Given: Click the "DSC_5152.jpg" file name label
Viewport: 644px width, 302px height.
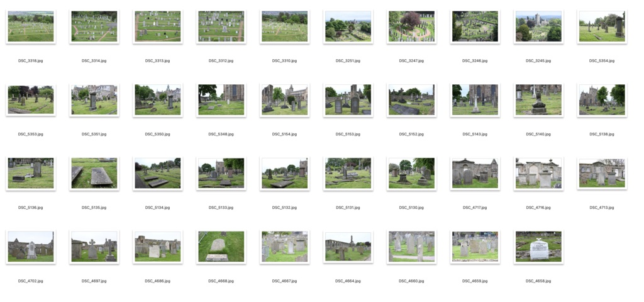Looking at the screenshot, I should pyautogui.click(x=411, y=135).
